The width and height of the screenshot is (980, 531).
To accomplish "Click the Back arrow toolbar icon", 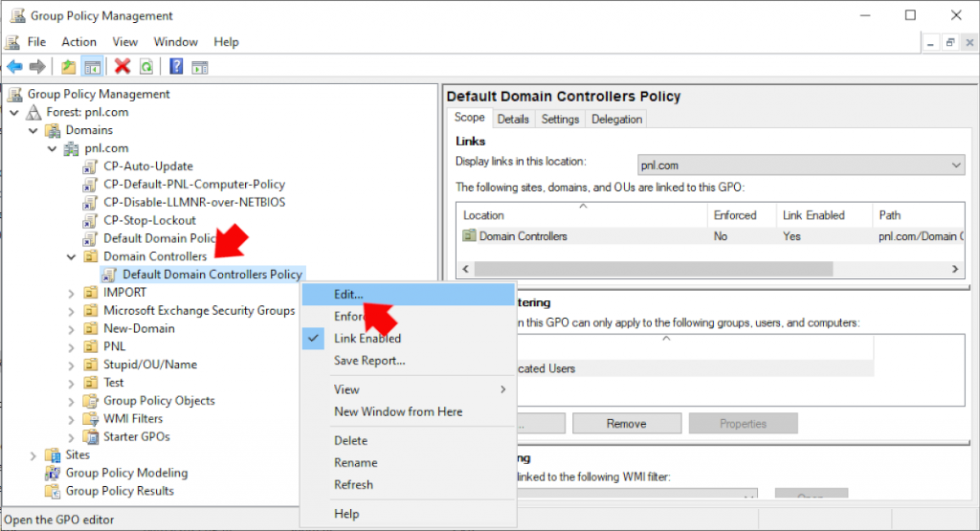I will tap(14, 66).
